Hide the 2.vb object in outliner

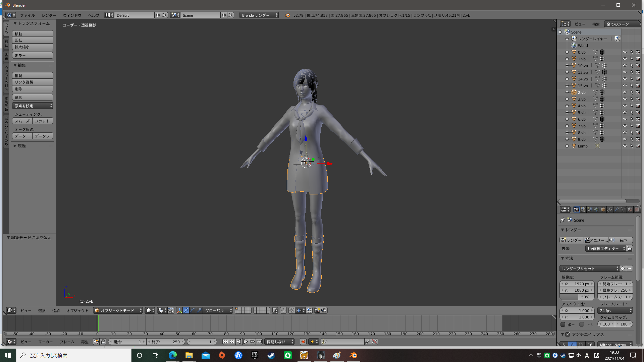[x=625, y=92]
